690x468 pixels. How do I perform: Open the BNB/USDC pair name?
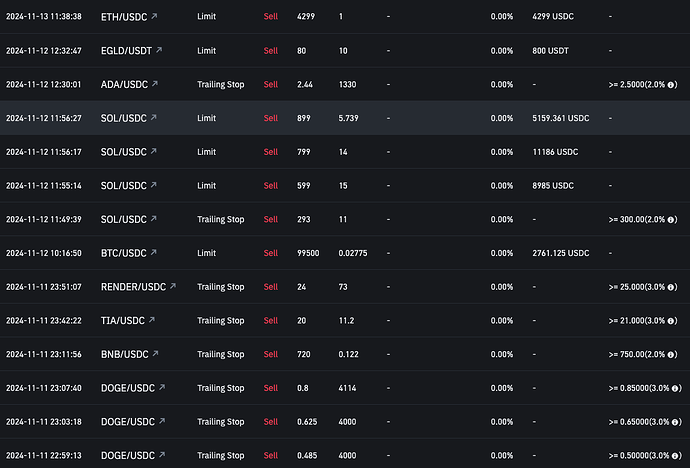click(x=125, y=354)
